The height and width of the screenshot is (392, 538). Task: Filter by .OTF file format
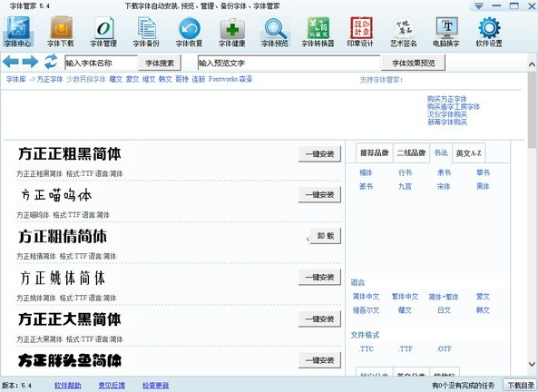click(x=444, y=349)
